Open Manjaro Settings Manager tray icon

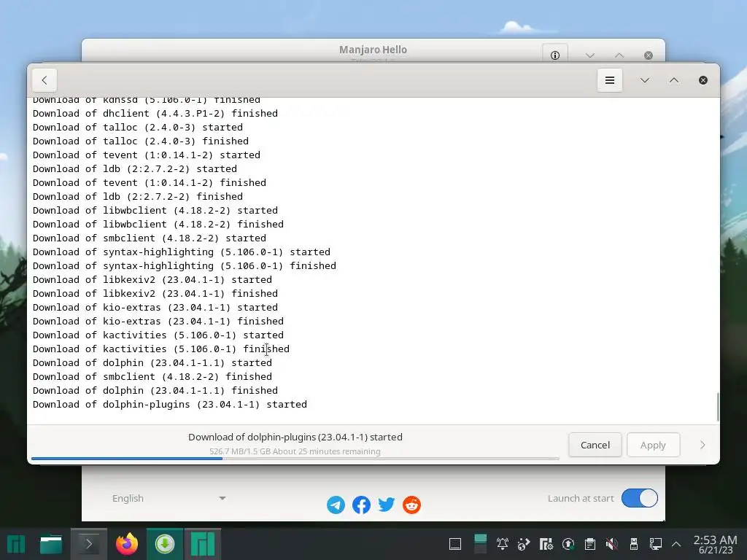546,544
